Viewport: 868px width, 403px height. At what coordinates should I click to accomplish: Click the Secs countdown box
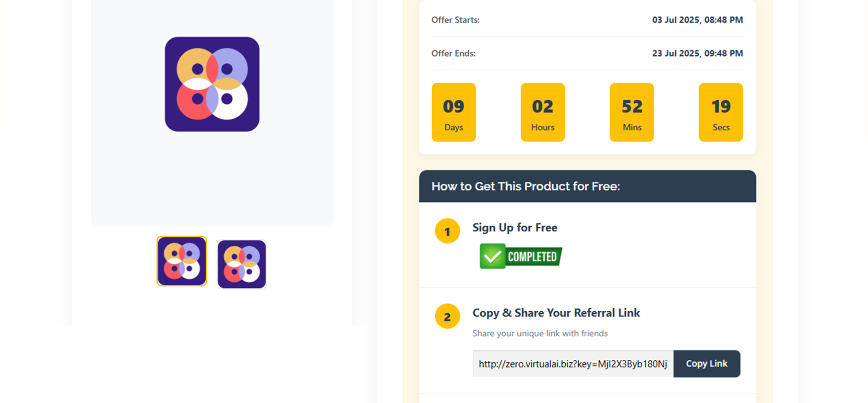tap(721, 112)
